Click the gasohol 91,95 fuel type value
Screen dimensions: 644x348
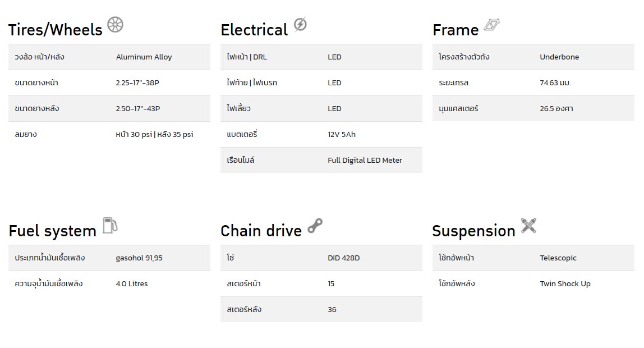click(x=139, y=258)
